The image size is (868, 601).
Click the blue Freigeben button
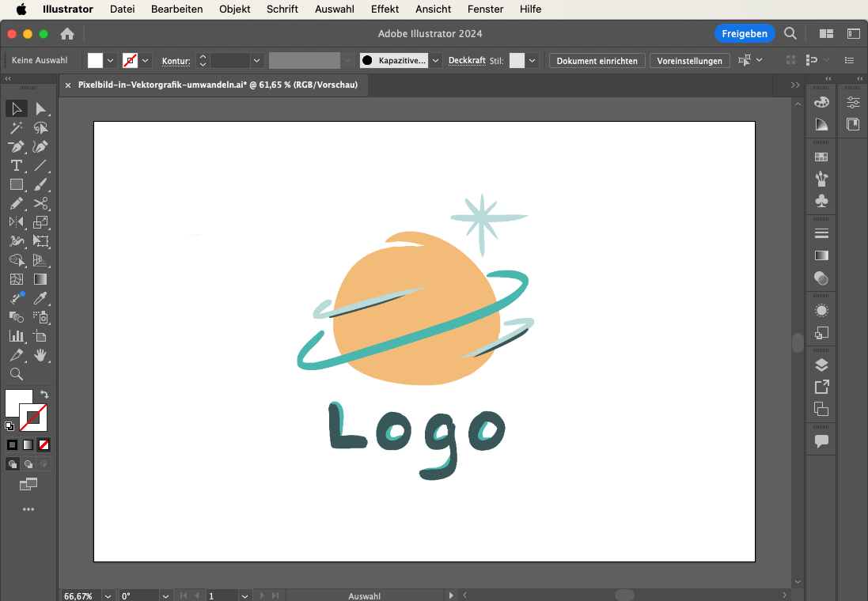click(744, 33)
